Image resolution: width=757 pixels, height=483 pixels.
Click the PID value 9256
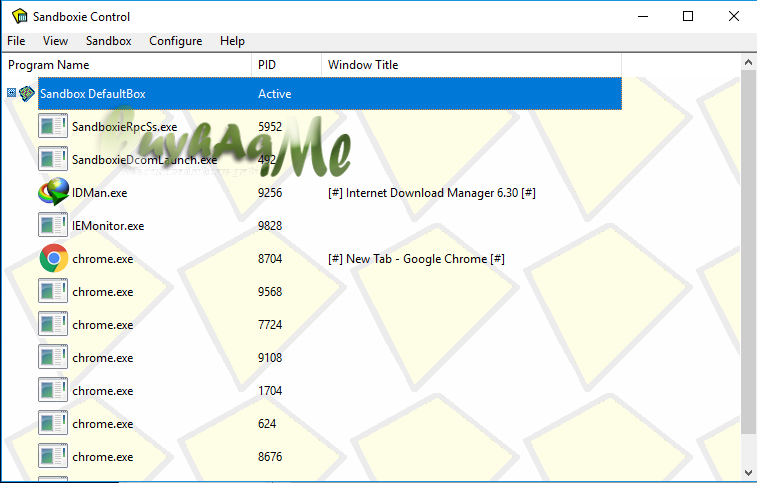(x=270, y=193)
